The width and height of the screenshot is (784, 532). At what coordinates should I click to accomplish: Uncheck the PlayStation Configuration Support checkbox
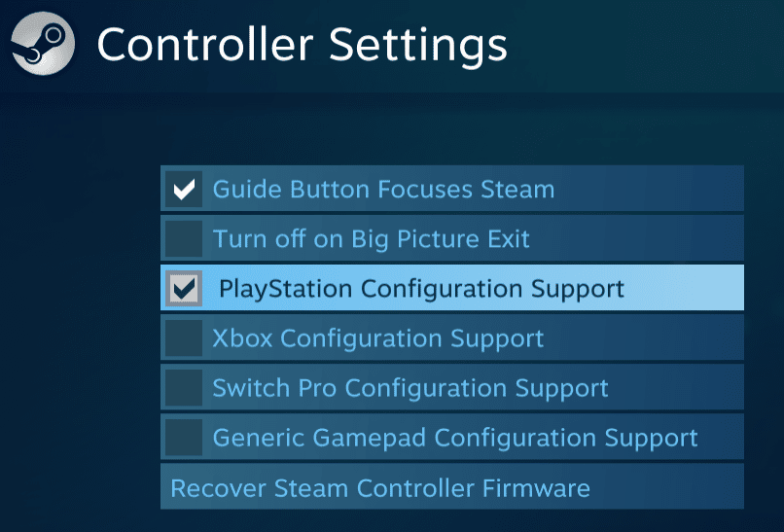(183, 288)
